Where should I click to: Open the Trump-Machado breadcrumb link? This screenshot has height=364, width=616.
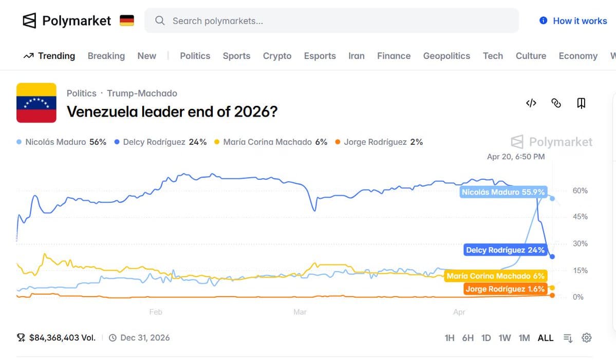point(142,93)
